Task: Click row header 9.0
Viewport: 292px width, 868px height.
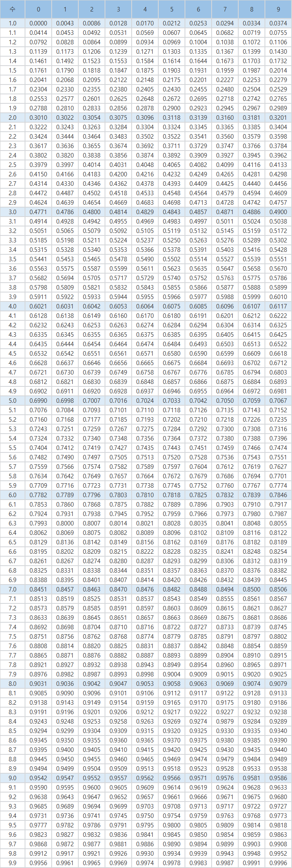Action: click(13, 778)
